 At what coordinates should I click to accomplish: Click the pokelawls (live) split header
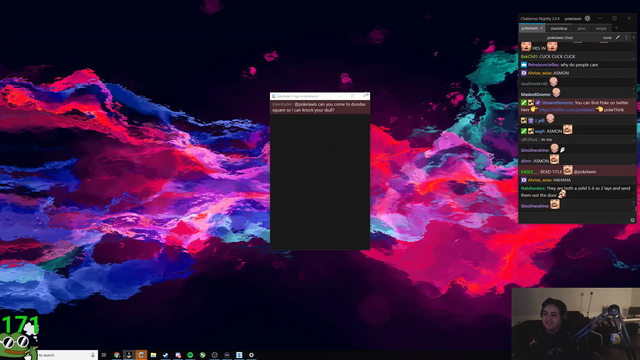point(560,38)
